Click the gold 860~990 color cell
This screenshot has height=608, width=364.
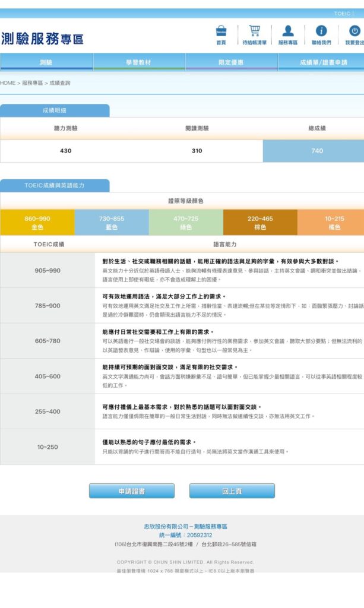(37, 223)
